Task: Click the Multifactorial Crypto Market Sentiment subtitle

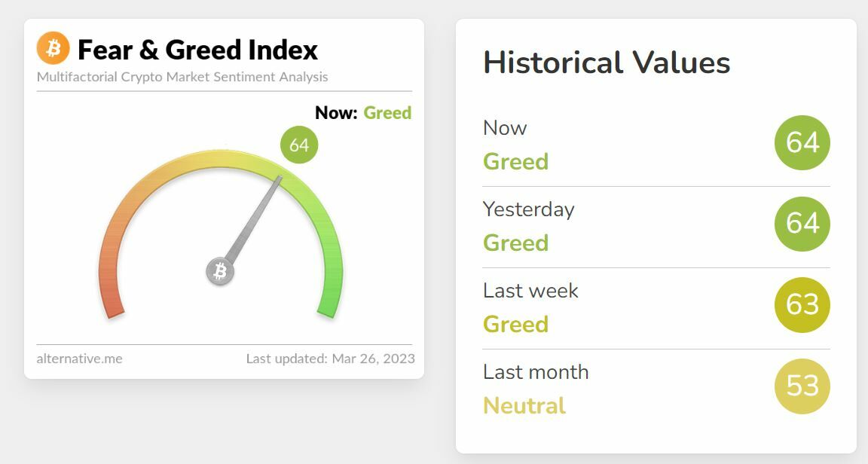Action: pos(182,77)
